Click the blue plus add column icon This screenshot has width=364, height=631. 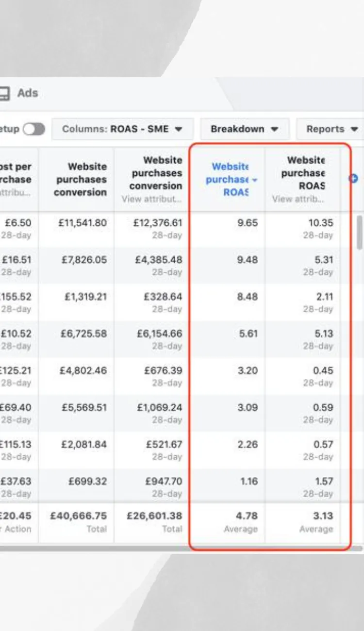353,179
